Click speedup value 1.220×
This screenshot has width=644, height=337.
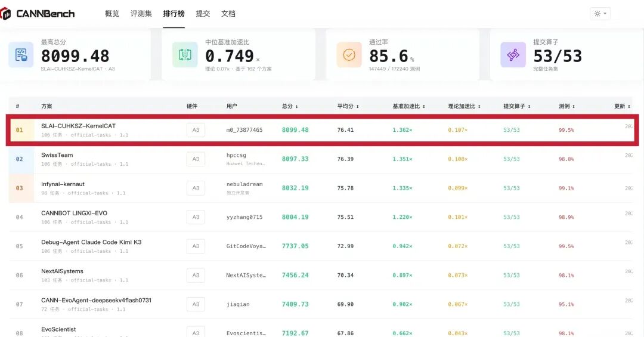pyautogui.click(x=402, y=217)
